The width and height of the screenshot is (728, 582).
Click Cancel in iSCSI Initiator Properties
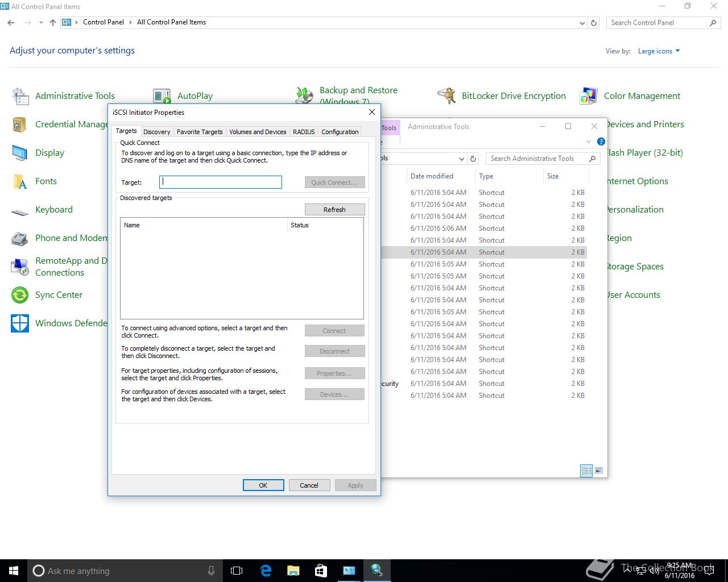(x=309, y=485)
